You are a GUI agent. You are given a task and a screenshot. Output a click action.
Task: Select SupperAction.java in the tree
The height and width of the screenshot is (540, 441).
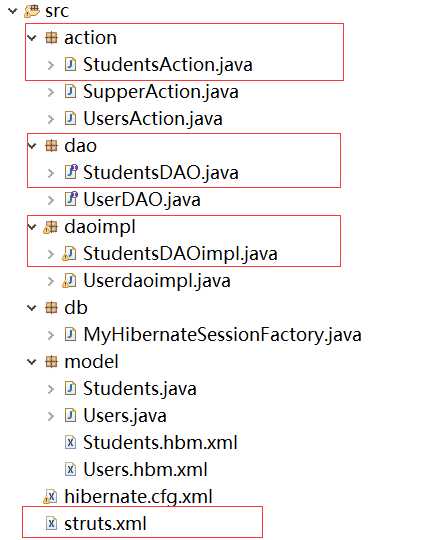tap(161, 92)
